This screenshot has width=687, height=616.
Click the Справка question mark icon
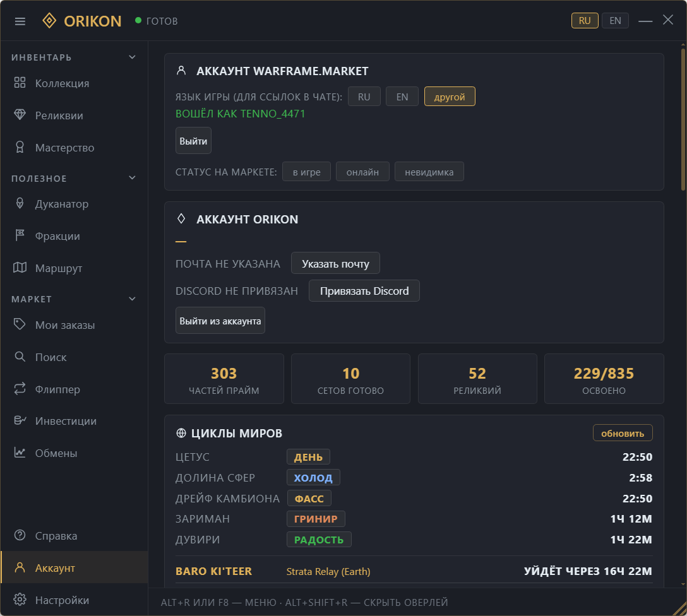(20, 535)
